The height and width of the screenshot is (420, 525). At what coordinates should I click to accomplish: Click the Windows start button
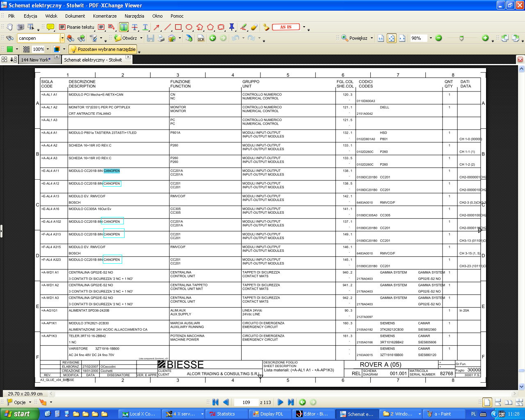pos(20,414)
